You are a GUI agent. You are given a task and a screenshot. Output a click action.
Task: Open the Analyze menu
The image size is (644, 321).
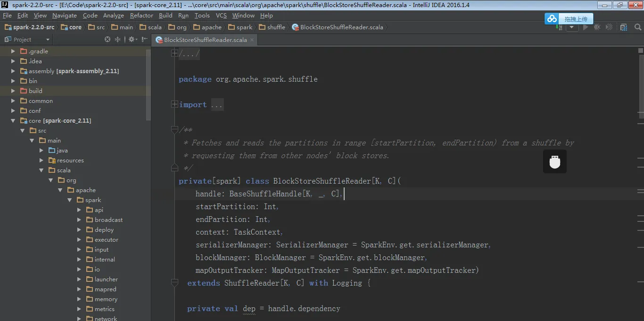114,16
